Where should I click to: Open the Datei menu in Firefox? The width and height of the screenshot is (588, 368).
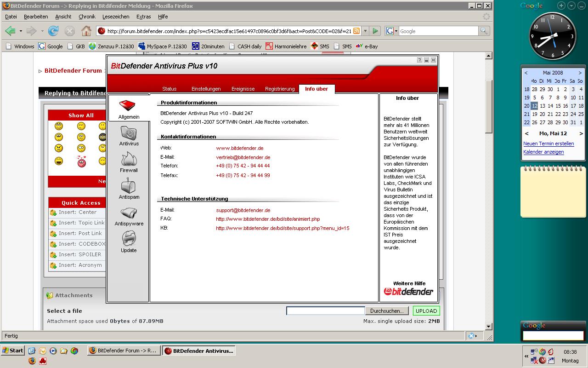click(x=11, y=17)
